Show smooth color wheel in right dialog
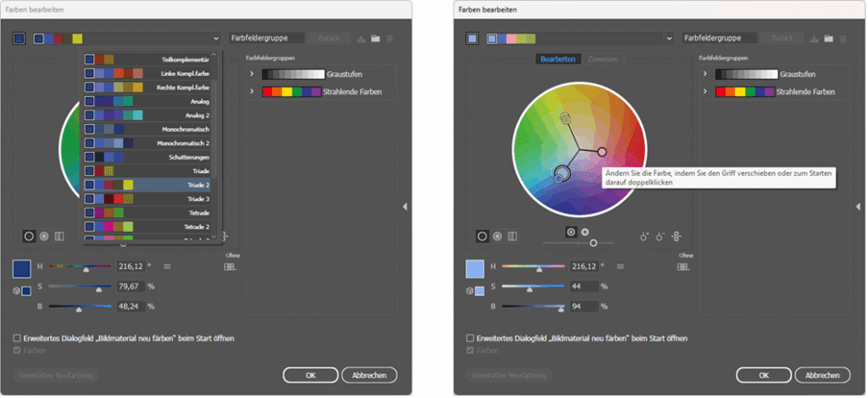 click(481, 237)
